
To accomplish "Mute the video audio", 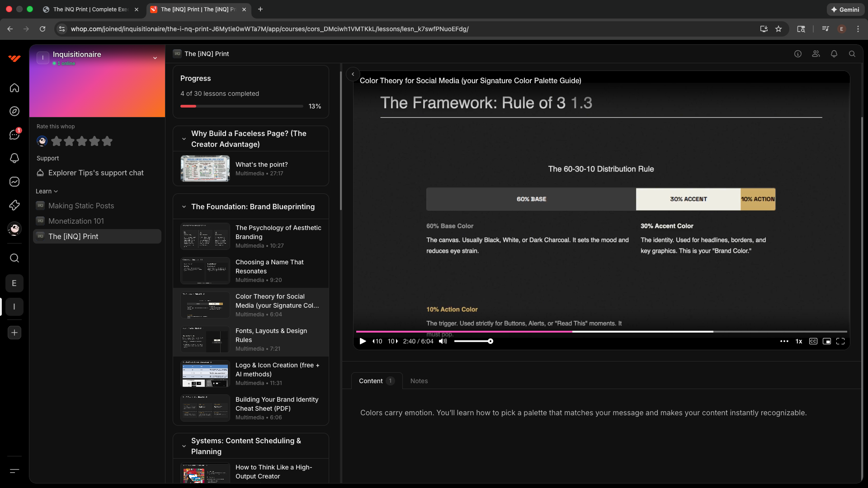I will [443, 342].
